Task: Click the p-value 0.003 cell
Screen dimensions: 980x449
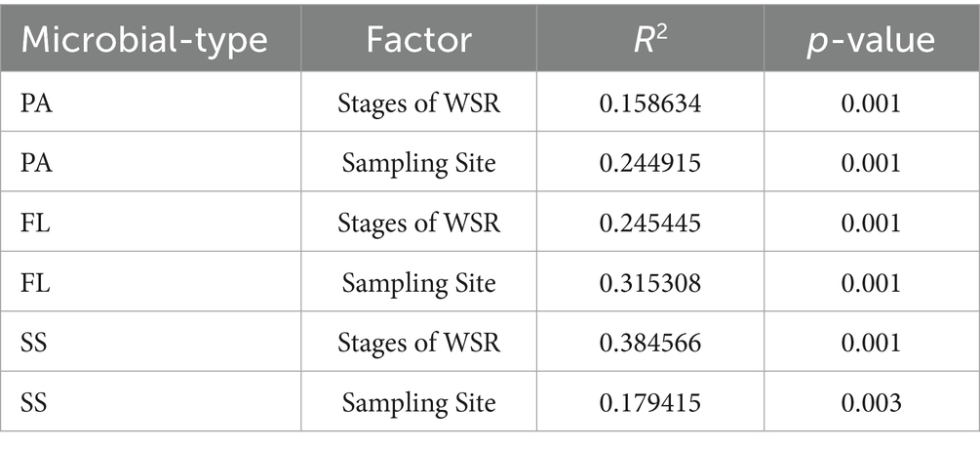Action: click(x=869, y=402)
